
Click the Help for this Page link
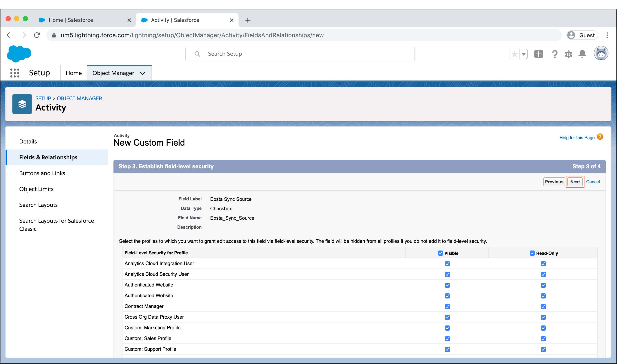(577, 138)
